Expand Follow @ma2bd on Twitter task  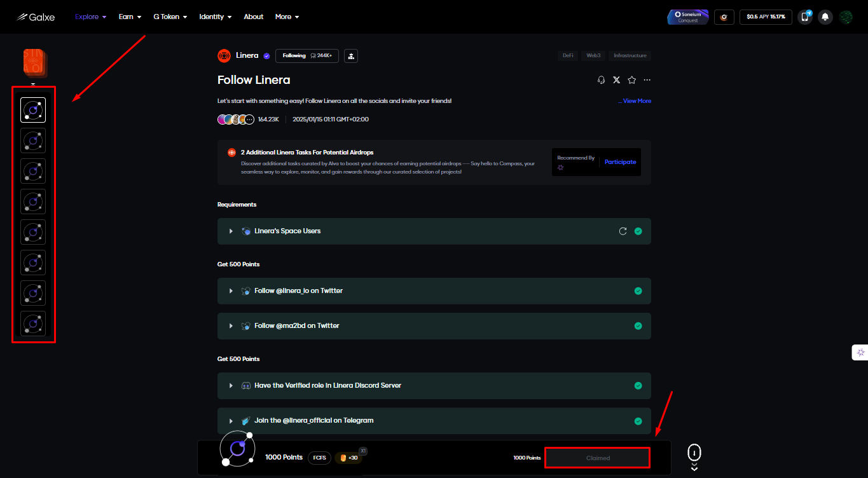click(231, 326)
